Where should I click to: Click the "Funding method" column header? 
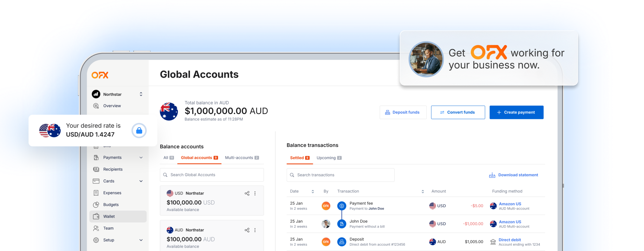(507, 191)
